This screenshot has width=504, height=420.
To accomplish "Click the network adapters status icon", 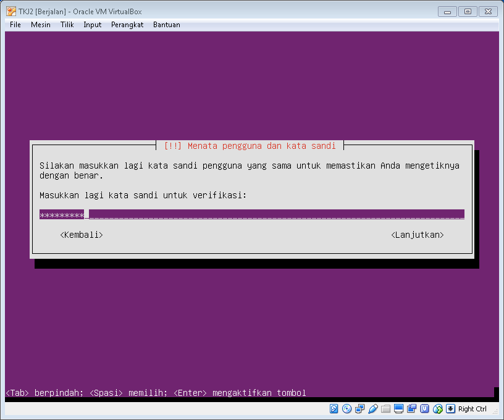I will [x=360, y=409].
